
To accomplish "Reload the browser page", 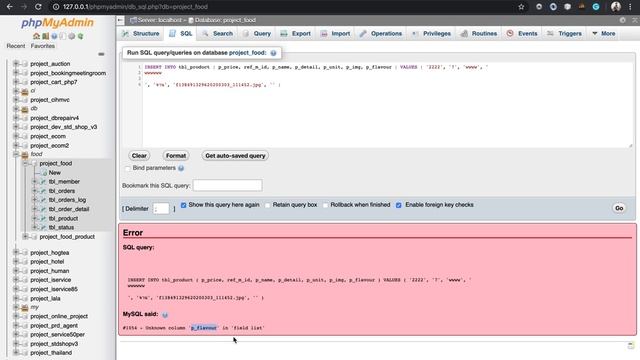I will (38, 7).
